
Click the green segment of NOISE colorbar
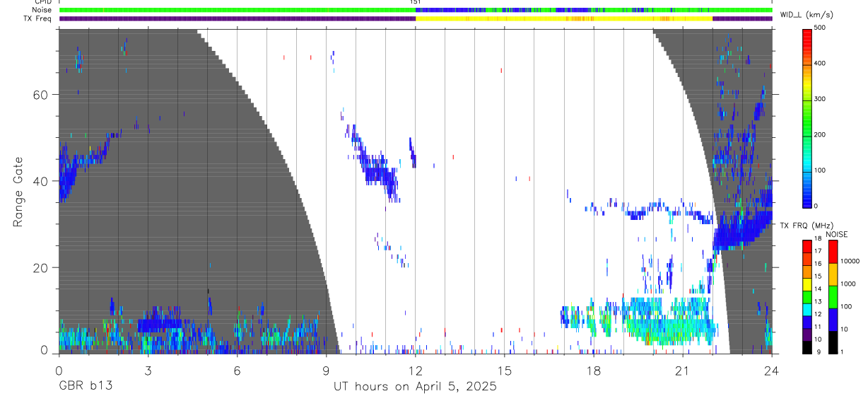[x=833, y=296]
